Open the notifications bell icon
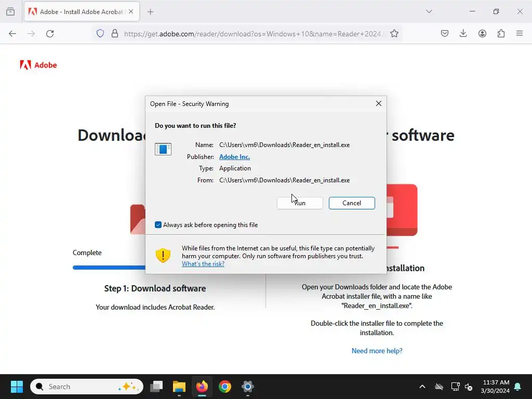The width and height of the screenshot is (532, 399). [518, 387]
